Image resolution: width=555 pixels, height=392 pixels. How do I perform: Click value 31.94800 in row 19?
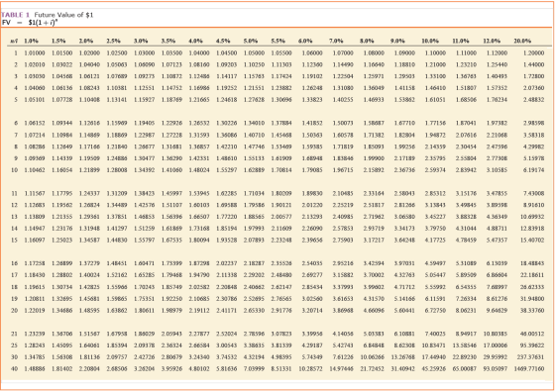pos(532,299)
